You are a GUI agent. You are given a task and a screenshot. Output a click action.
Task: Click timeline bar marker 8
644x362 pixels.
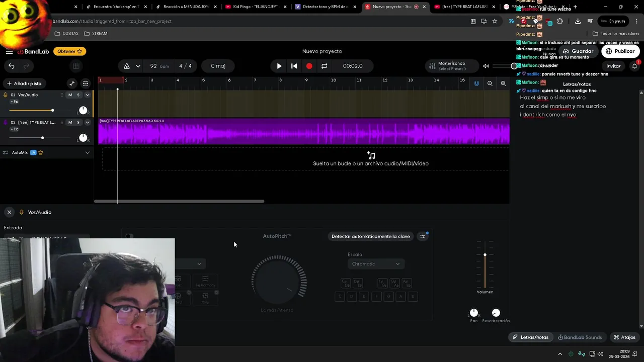coord(281,80)
